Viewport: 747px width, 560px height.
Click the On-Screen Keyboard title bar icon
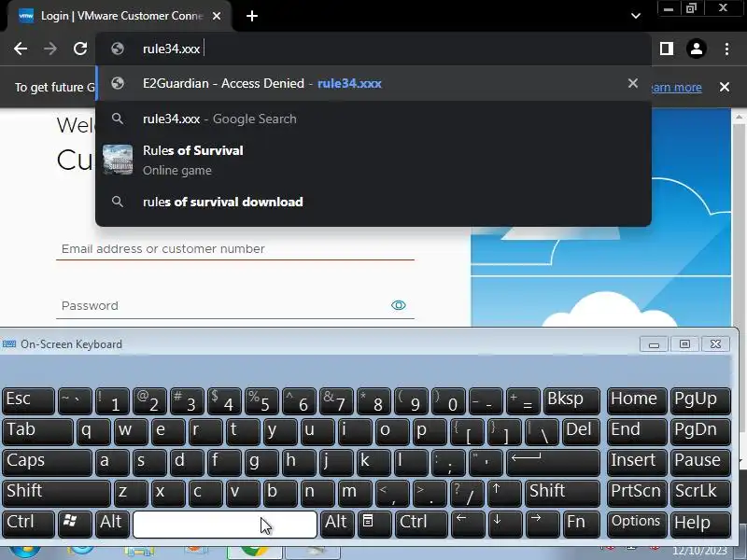click(x=9, y=343)
